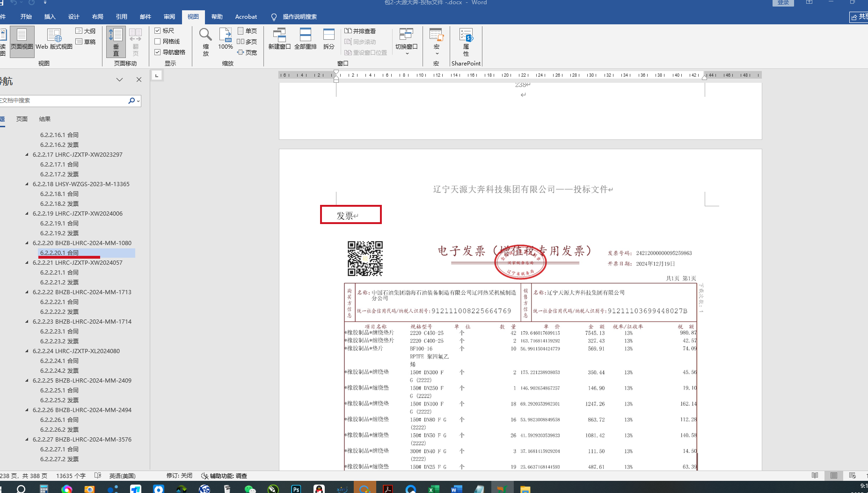Screen dimensions: 868x493
Task: Split the window with 拆分
Action: pos(329,38)
